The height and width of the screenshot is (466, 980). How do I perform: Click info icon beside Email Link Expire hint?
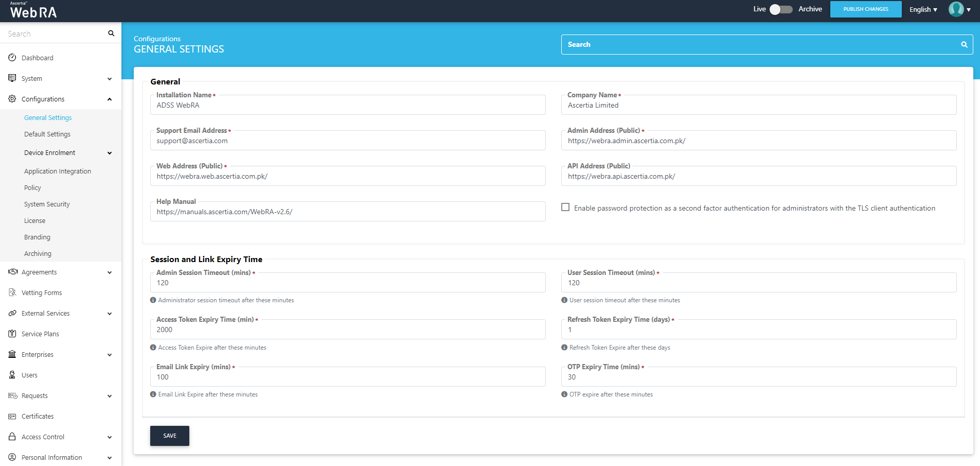153,394
